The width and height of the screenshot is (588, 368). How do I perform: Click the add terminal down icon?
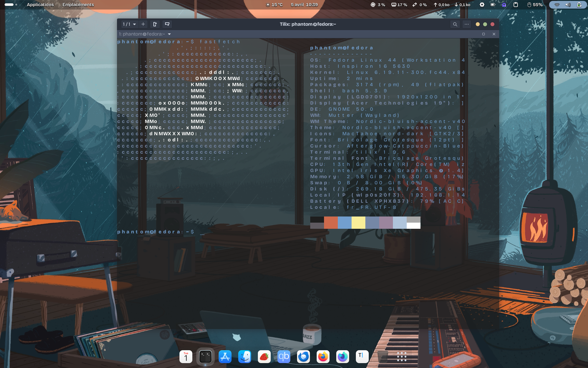167,24
